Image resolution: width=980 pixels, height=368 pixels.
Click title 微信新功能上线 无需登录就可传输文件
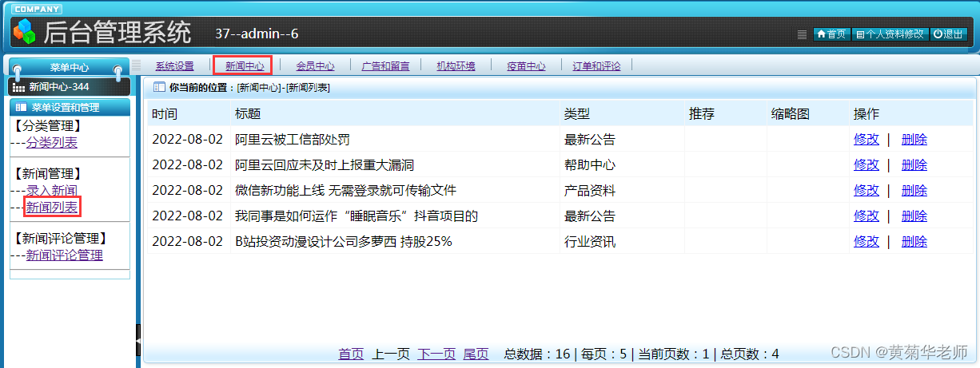click(345, 191)
